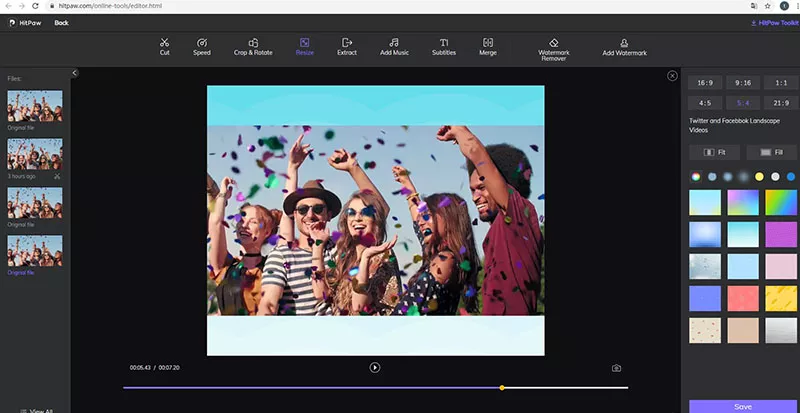
Task: Open the Add Watermark tool
Action: click(624, 46)
